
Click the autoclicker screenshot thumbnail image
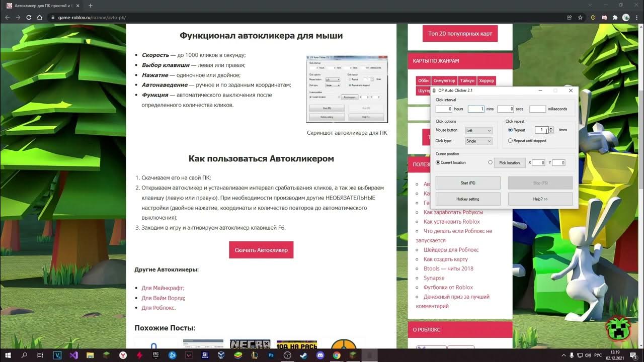click(x=347, y=89)
